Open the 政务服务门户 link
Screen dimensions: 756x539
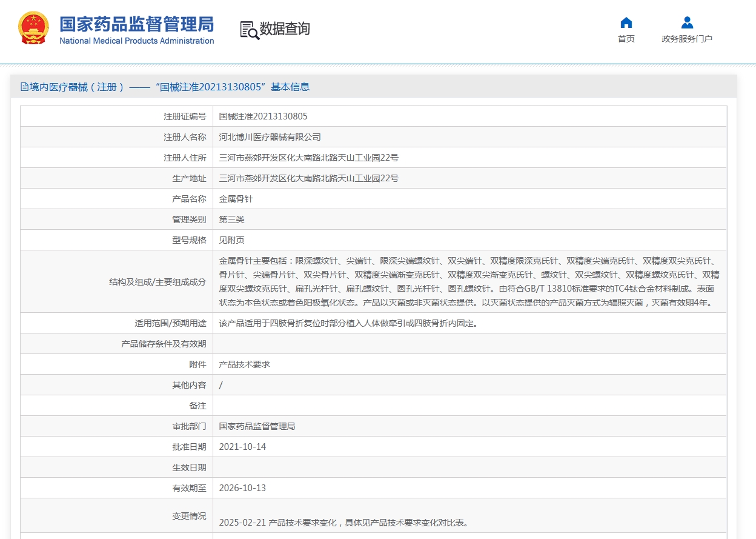(687, 39)
